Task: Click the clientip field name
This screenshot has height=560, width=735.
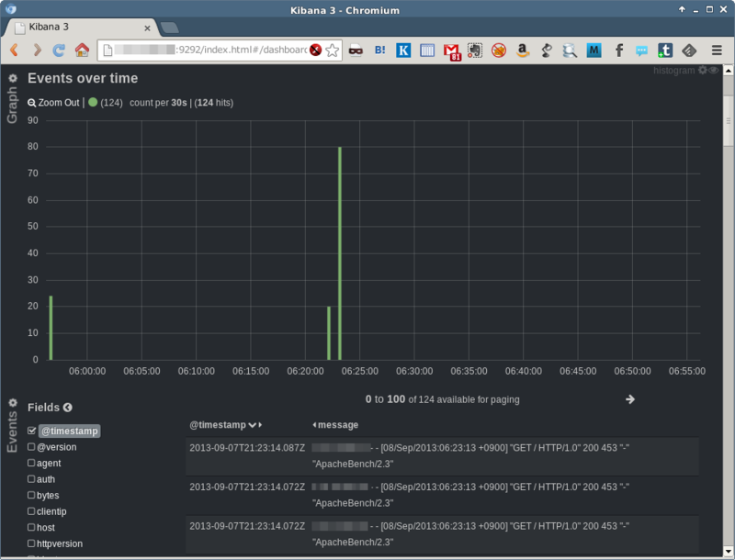Action: 51,511
